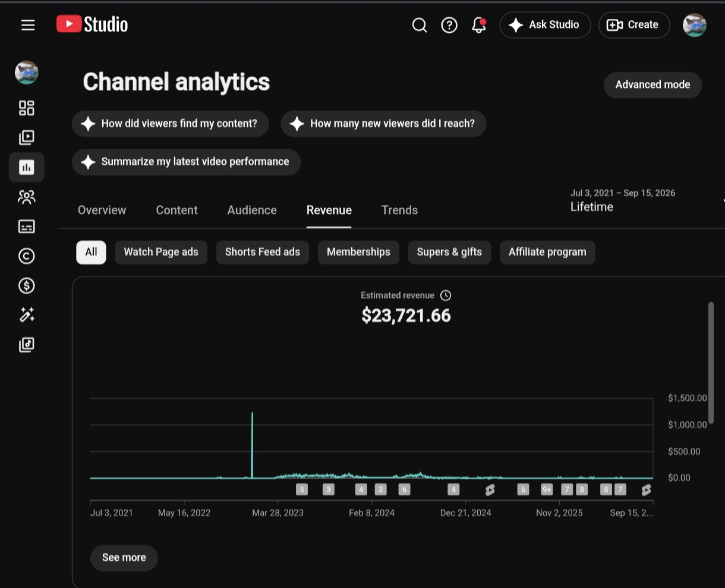Open the Copyright icon in sidebar
Viewport: 725px width, 588px height.
27,256
